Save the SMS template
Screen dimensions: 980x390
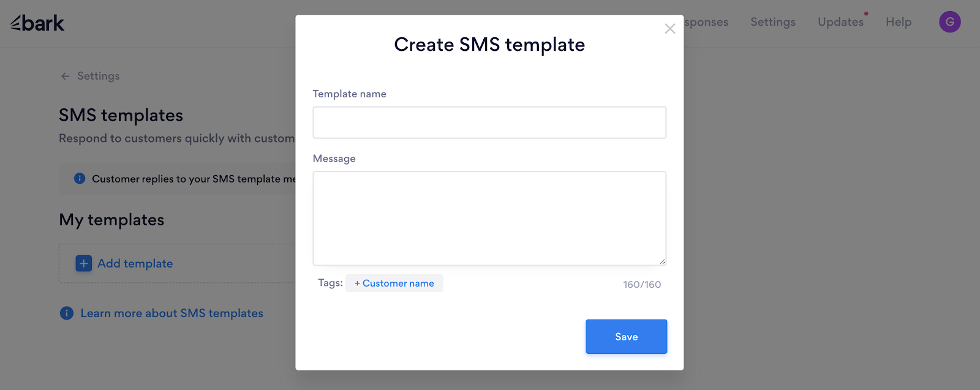tap(626, 337)
